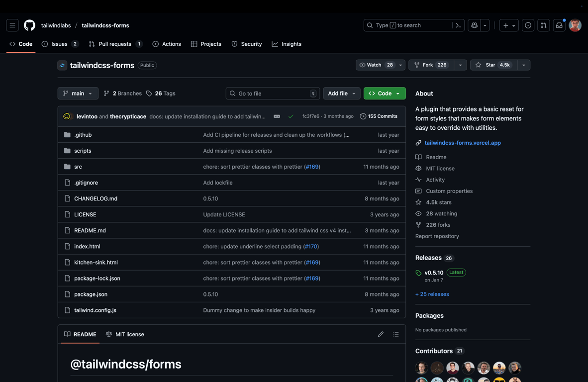Star the repository
The height and width of the screenshot is (382, 588).
493,65
